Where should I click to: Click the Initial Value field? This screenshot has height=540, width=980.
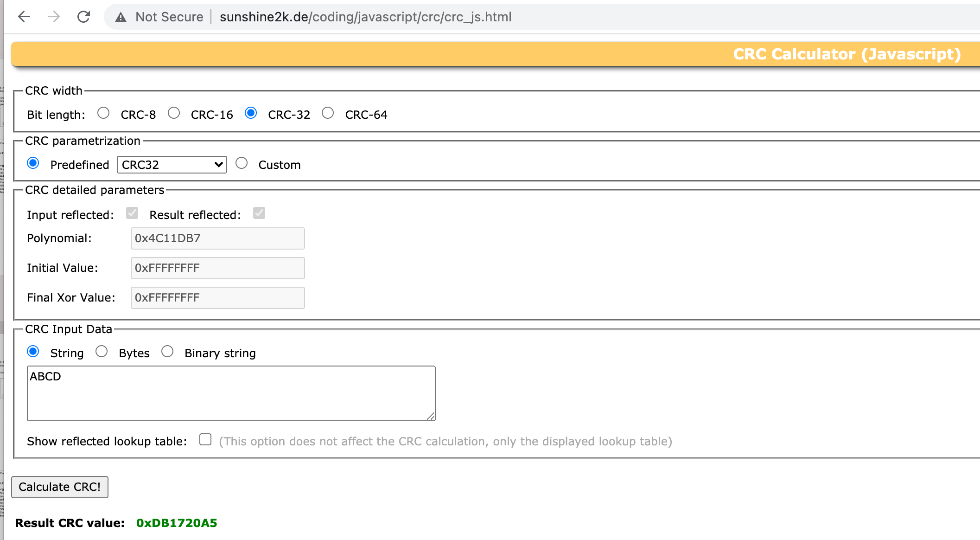(217, 268)
